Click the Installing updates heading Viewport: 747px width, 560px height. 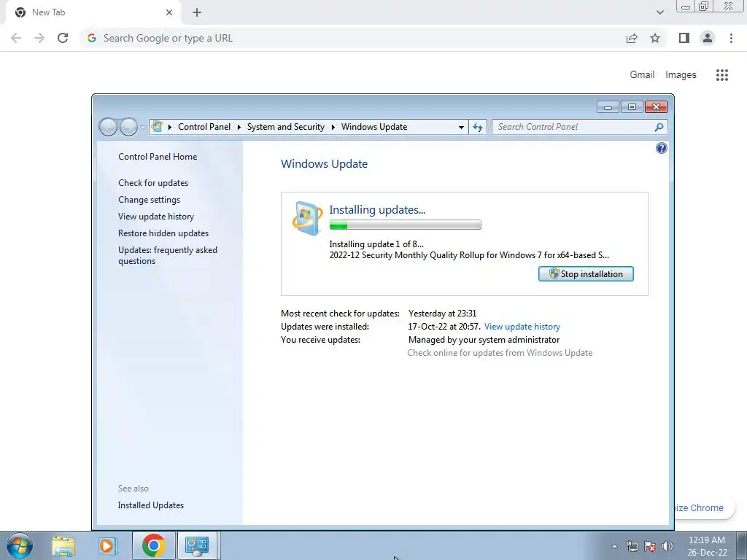pyautogui.click(x=377, y=209)
